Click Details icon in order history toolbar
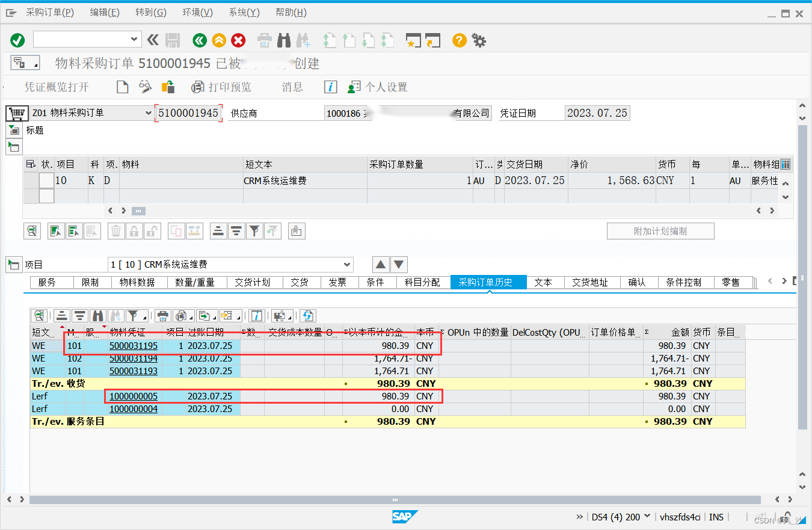The image size is (812, 530). coord(40,315)
